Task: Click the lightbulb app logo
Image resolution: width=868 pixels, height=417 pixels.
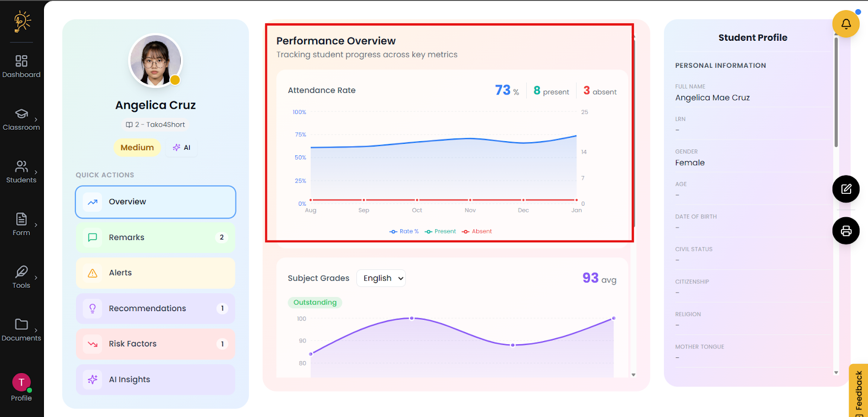Action: (22, 22)
